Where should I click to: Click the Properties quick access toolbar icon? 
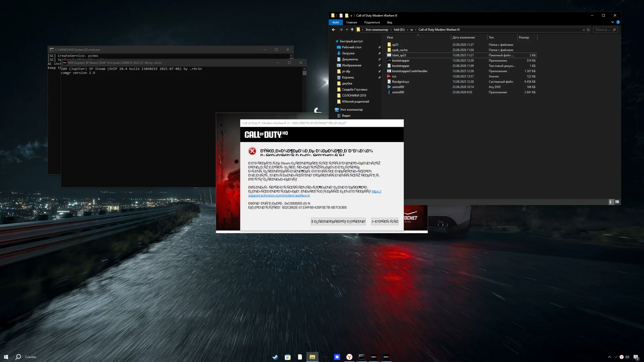point(341,15)
